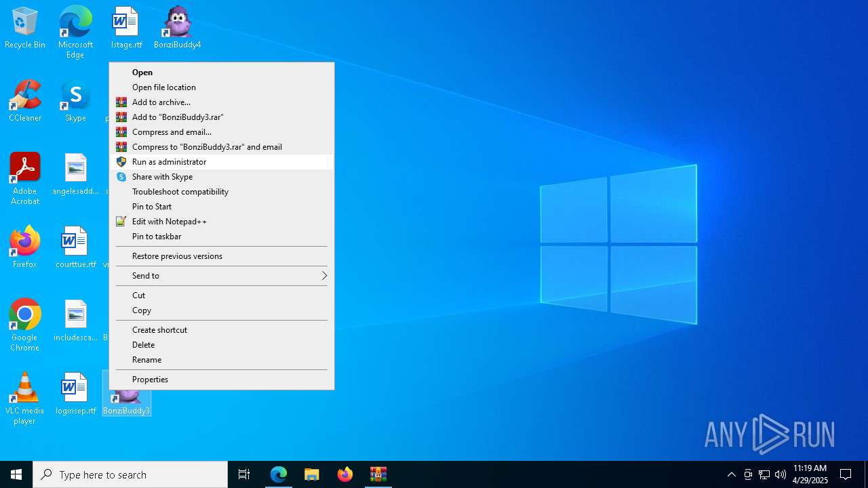The width and height of the screenshot is (868, 488).
Task: Select Troubleshoot compatibility
Action: point(222,192)
